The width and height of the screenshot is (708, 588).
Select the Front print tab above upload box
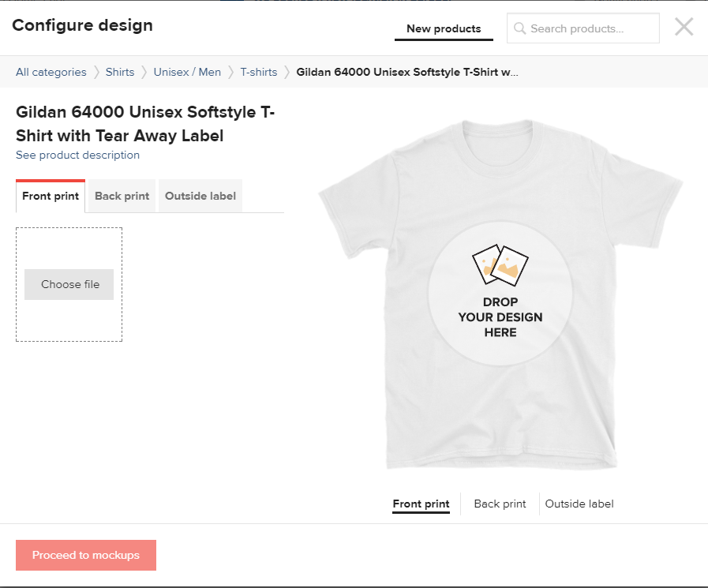pyautogui.click(x=51, y=196)
